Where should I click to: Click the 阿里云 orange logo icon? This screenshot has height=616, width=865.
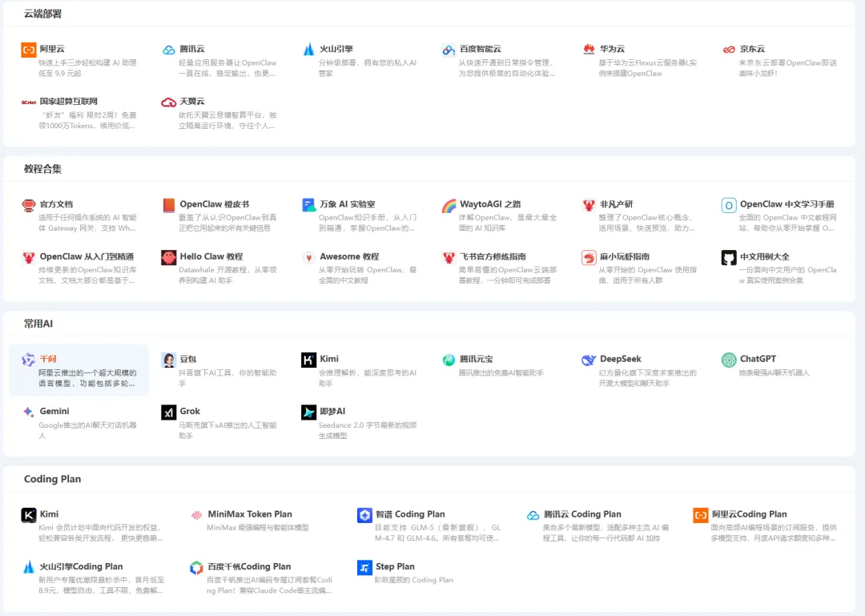(29, 50)
